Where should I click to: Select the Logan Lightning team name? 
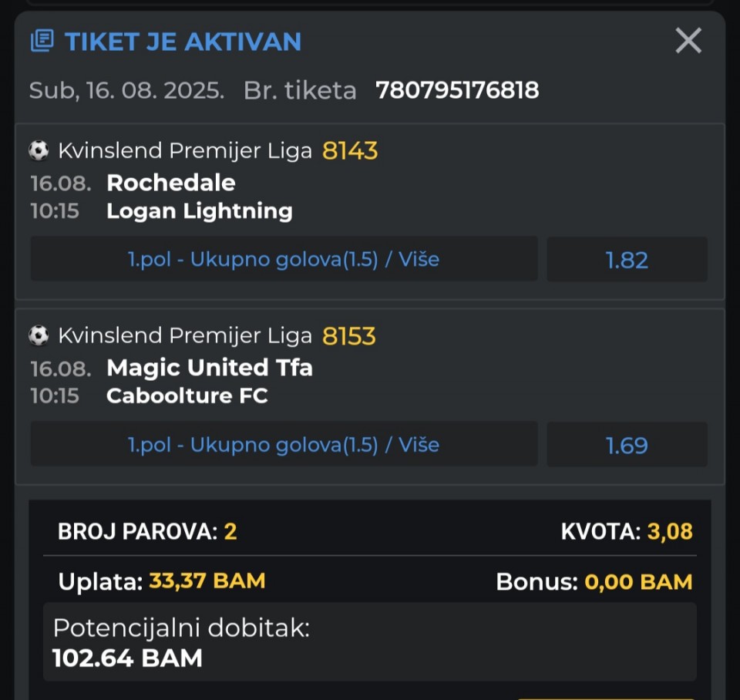200,210
